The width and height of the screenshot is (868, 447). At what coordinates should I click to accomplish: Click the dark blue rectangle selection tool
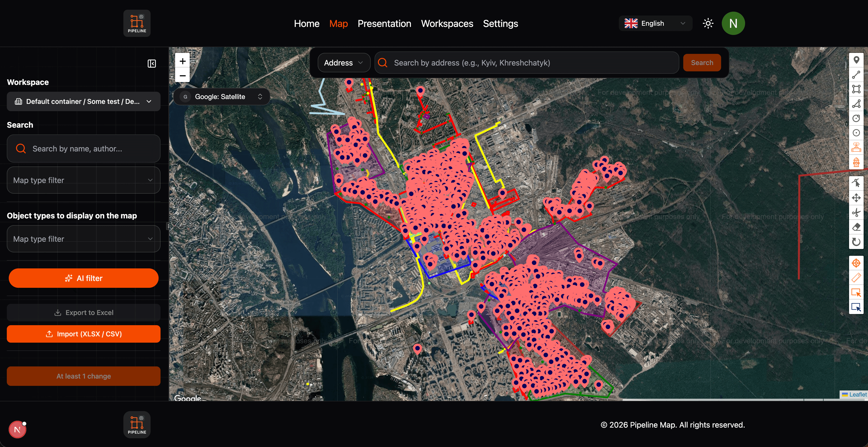tap(856, 307)
